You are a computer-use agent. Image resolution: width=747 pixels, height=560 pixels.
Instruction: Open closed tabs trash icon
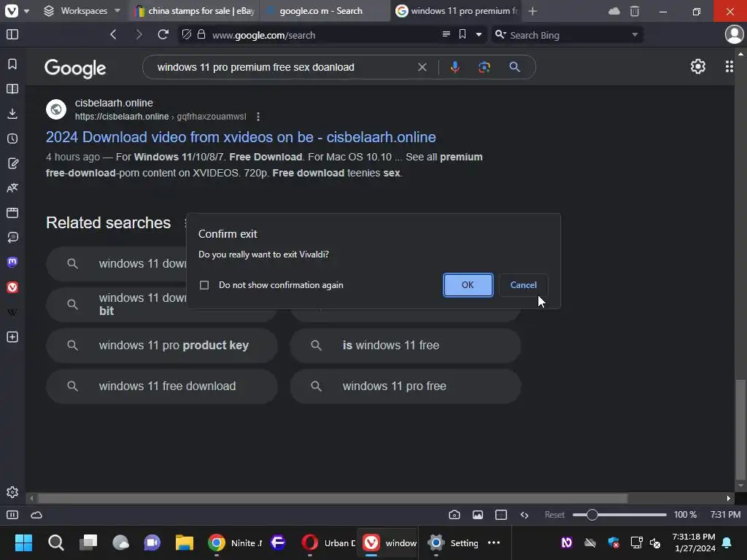635,11
